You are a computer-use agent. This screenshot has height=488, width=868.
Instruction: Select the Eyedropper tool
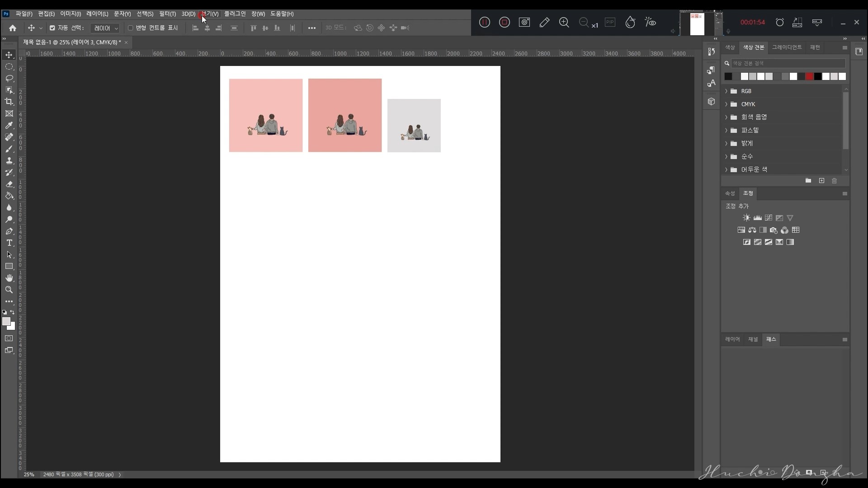[9, 125]
